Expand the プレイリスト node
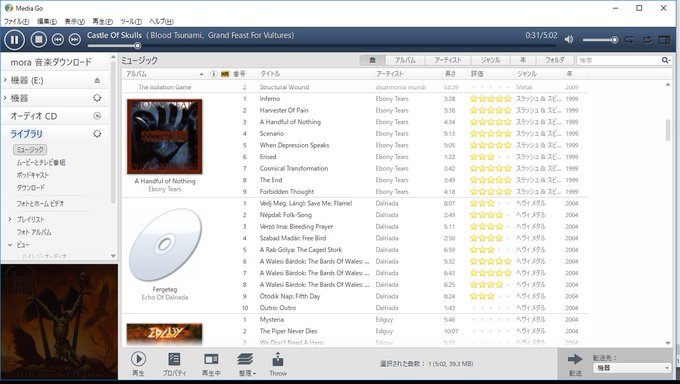The width and height of the screenshot is (680, 384). click(x=10, y=220)
